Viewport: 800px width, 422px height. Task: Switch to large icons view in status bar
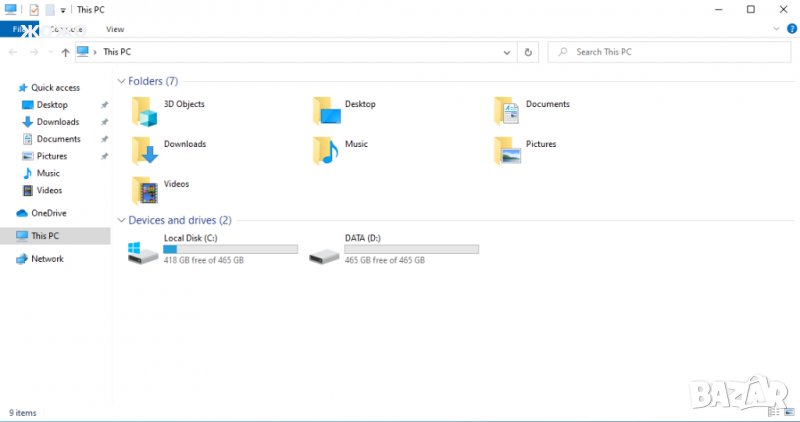click(787, 412)
